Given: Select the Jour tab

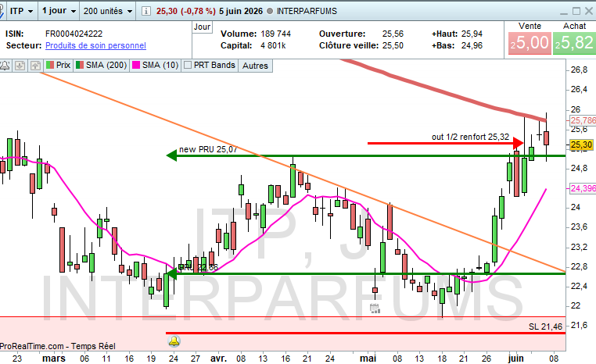Looking at the screenshot, I should tap(202, 27).
